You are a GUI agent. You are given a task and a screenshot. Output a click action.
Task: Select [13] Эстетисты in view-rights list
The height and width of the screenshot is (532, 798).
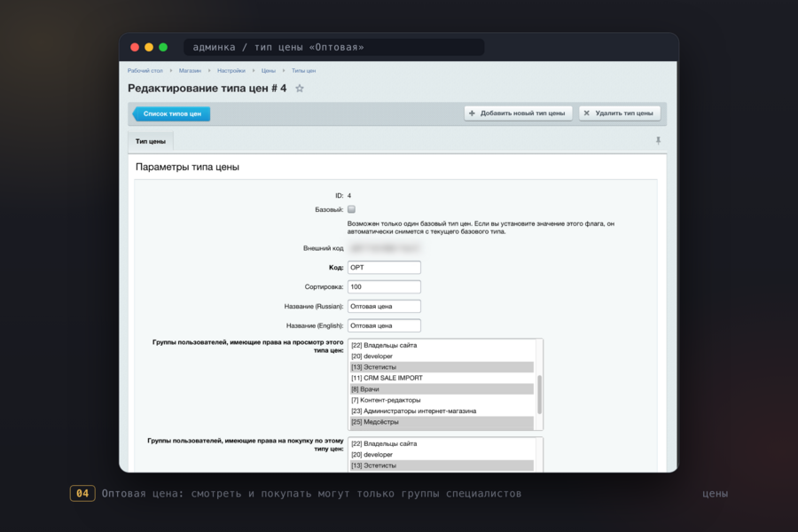point(442,367)
